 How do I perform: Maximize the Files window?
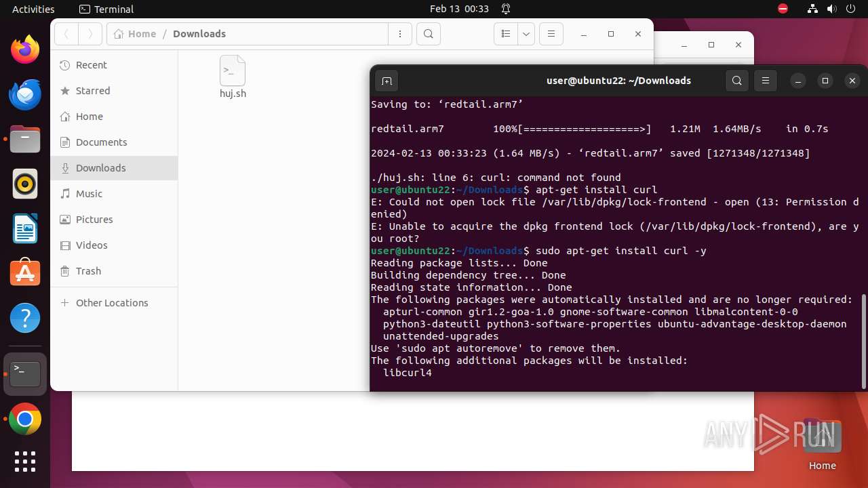click(611, 34)
